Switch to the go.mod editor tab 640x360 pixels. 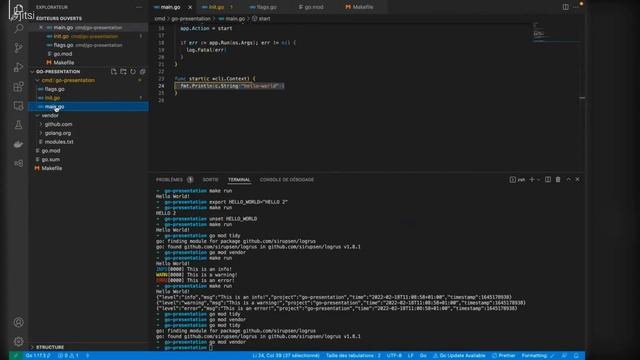click(314, 7)
